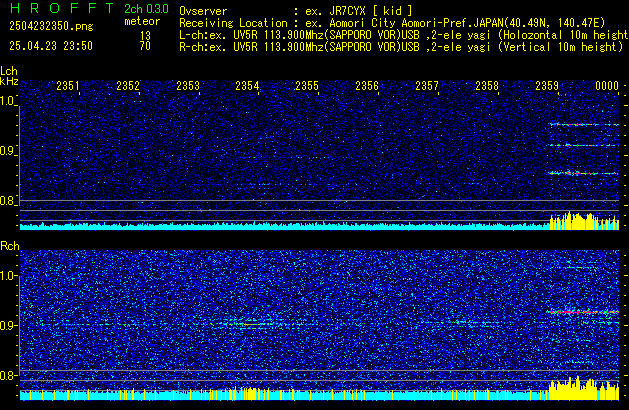This screenshot has width=629, height=410.
Task: Click Rch 0.9 kHz axis label
Action: pyautogui.click(x=8, y=325)
